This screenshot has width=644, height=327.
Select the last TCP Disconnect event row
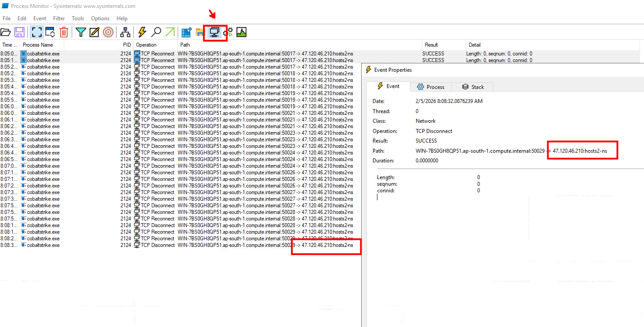176,245
